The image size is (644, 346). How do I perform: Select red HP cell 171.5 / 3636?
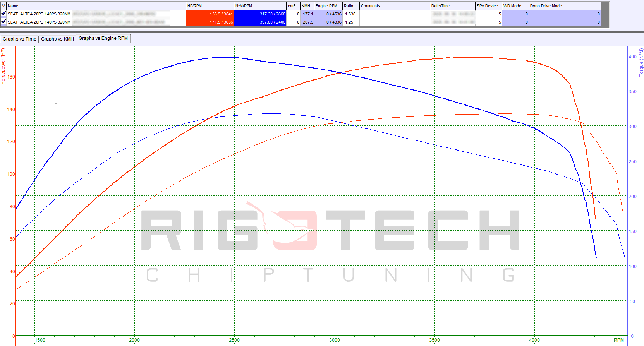210,22
